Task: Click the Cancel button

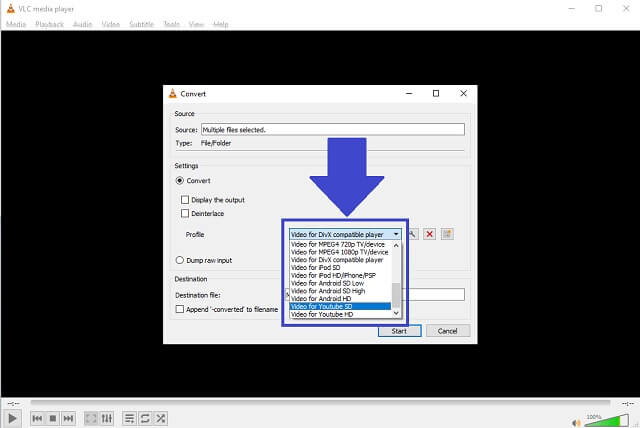Action: coord(448,331)
